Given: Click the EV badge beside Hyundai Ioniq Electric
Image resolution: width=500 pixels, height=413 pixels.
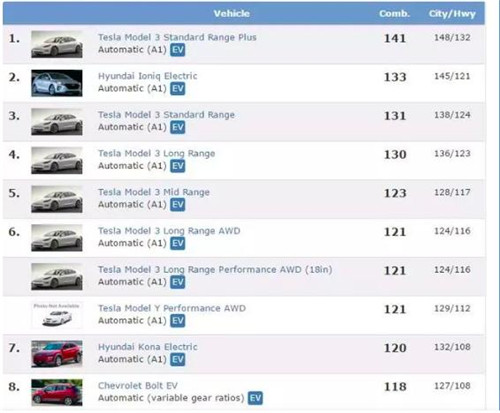Looking at the screenshot, I should click(x=177, y=89).
